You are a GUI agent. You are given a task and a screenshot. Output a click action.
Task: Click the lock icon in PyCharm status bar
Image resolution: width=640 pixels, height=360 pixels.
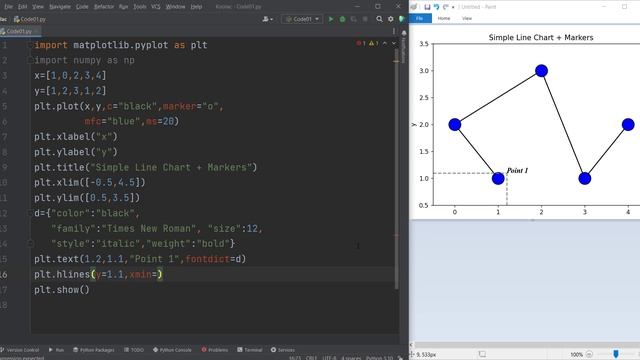coord(400,358)
